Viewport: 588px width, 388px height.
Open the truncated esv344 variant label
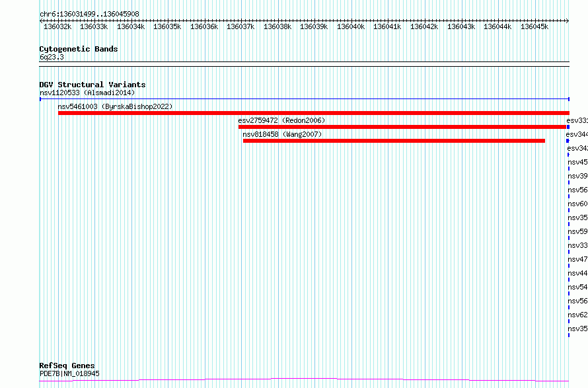[x=577, y=134]
